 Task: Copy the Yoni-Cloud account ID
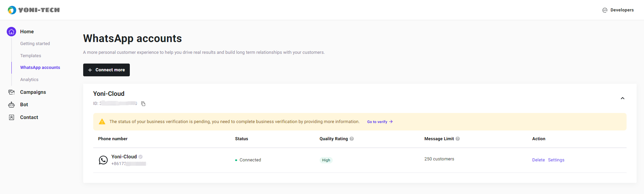pyautogui.click(x=143, y=104)
